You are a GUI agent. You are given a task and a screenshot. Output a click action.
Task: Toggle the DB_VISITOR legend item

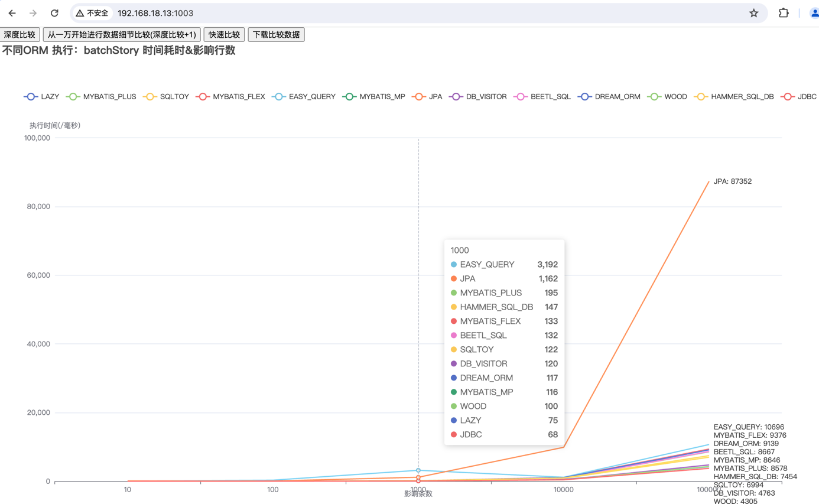click(x=478, y=96)
